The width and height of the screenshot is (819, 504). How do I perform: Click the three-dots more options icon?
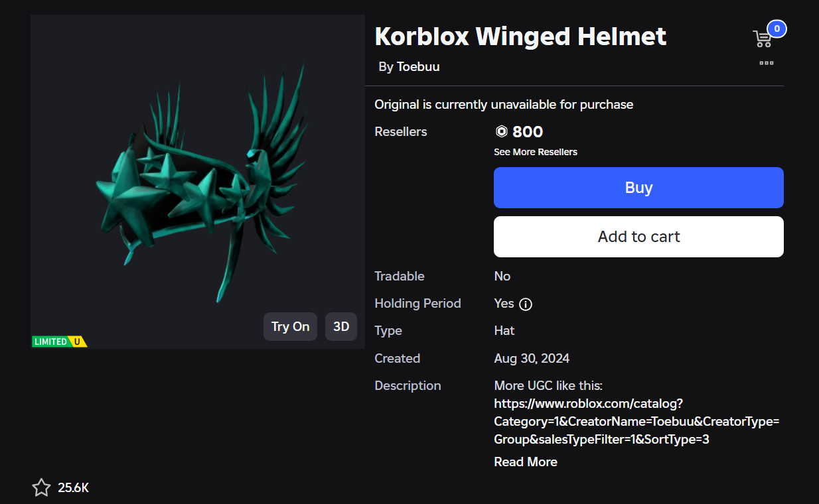click(767, 63)
